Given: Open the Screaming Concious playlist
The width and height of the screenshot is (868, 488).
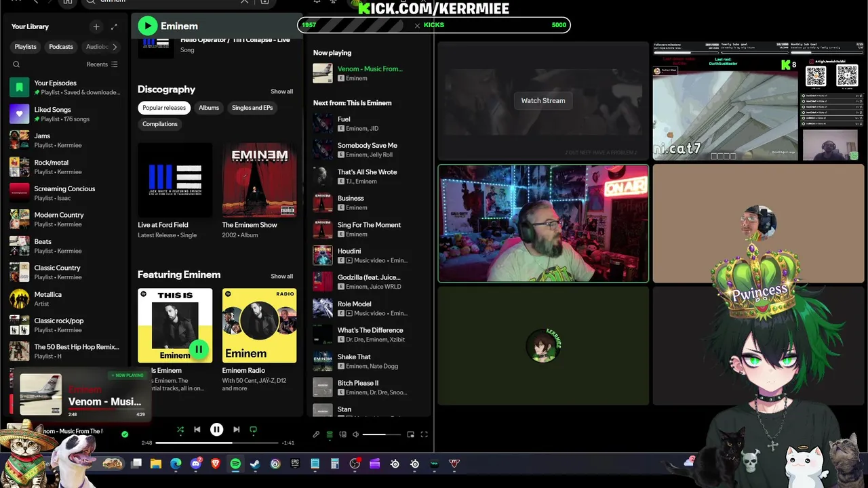Looking at the screenshot, I should (66, 193).
